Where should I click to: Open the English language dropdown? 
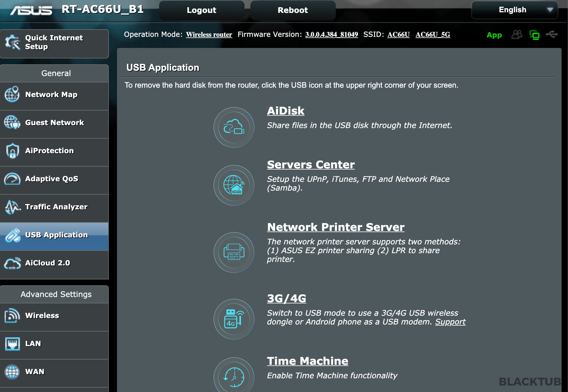pos(514,10)
